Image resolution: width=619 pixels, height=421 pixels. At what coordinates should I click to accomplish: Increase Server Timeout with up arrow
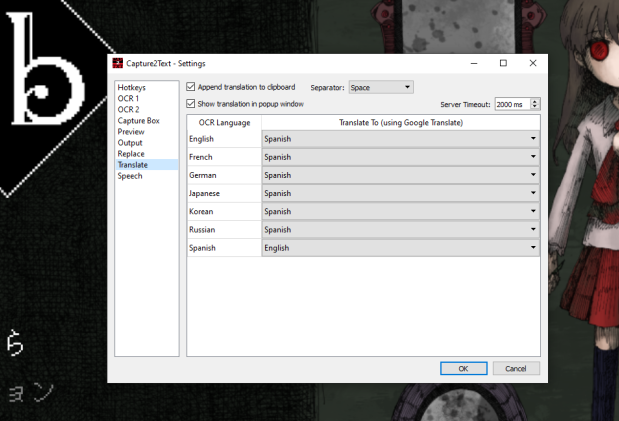tap(535, 100)
